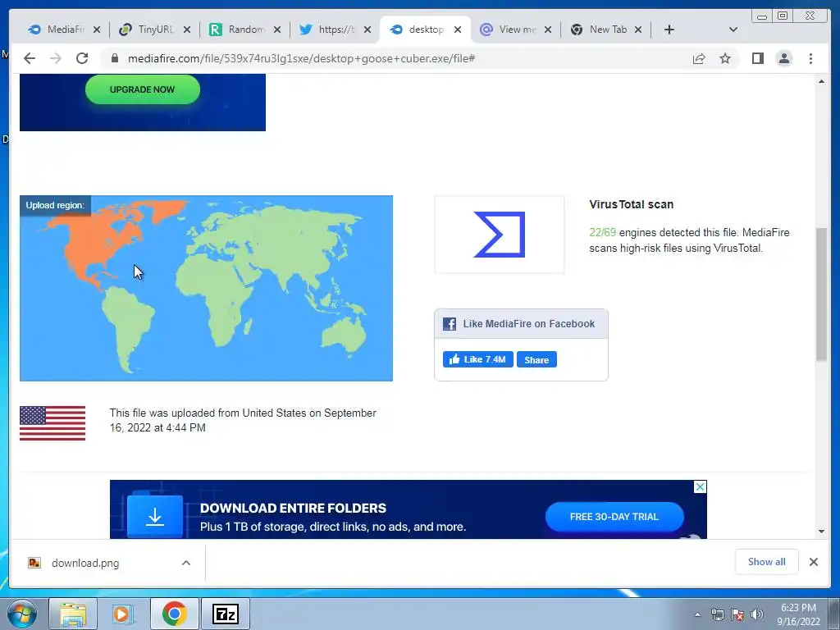Image resolution: width=840 pixels, height=630 pixels.
Task: Open the browser side panel
Action: pos(757,58)
